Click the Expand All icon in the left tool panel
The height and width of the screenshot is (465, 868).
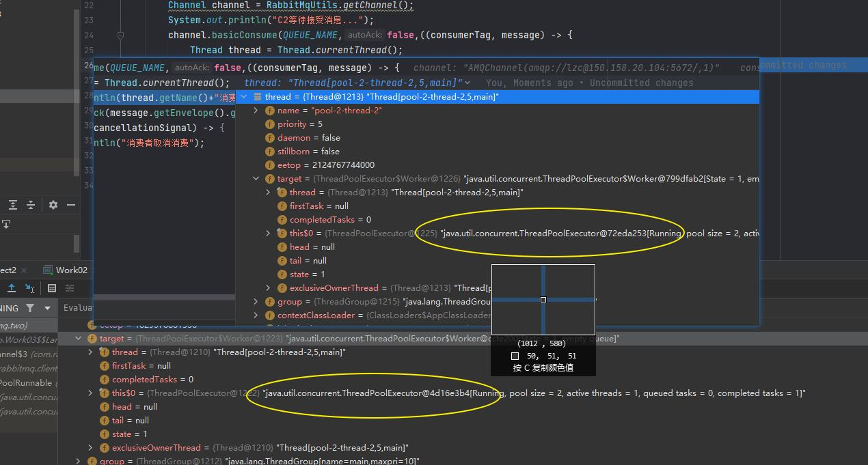[x=13, y=205]
